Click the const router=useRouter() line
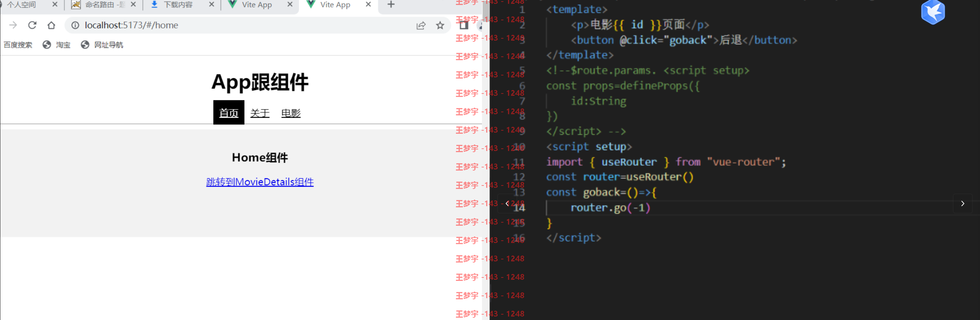 pyautogui.click(x=620, y=177)
